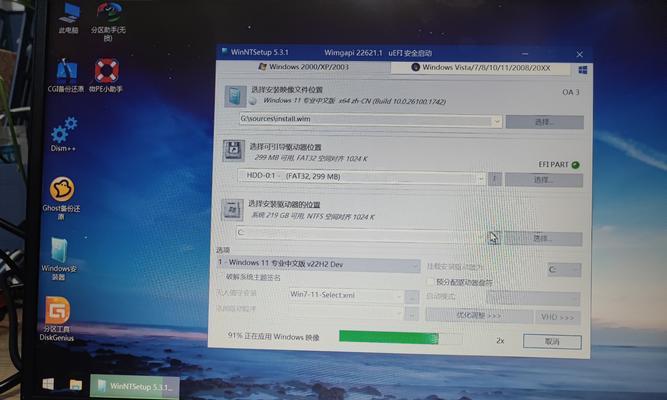
Task: Click the VHD >>> button
Action: tap(558, 318)
